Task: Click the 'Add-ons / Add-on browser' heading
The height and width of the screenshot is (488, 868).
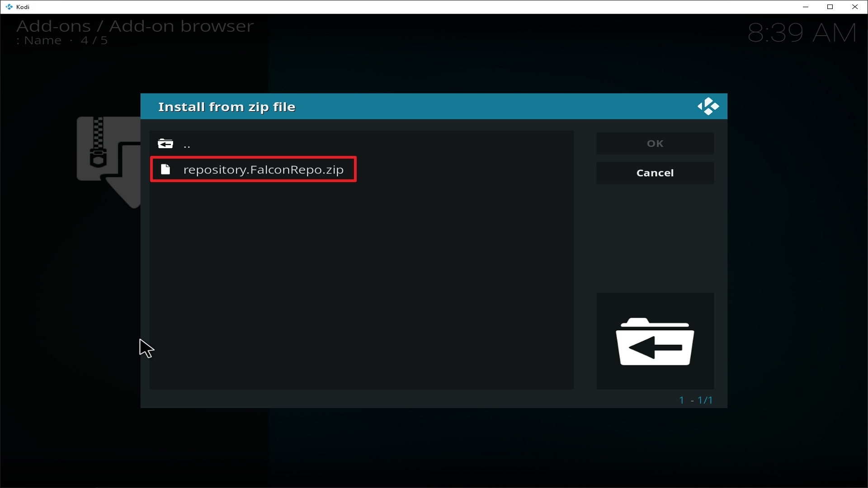Action: click(x=135, y=26)
